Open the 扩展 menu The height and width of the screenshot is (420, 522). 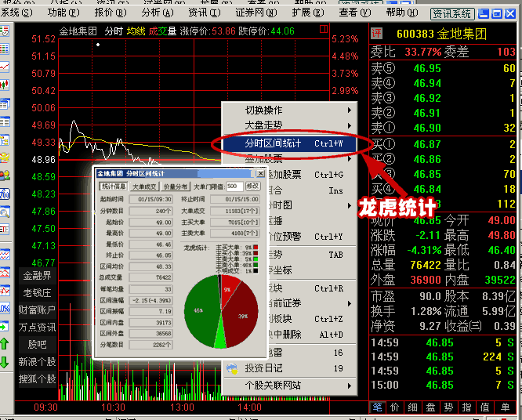tap(307, 13)
